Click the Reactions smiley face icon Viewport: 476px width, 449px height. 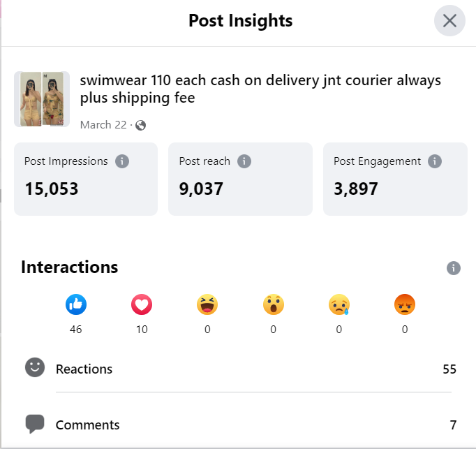pos(35,368)
